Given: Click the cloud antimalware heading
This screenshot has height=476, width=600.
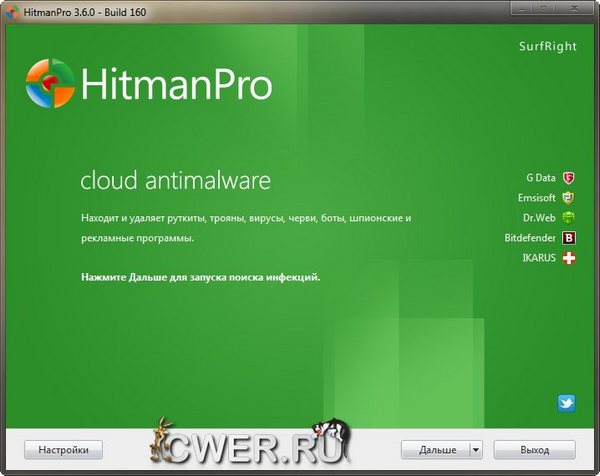Looking at the screenshot, I should [176, 180].
